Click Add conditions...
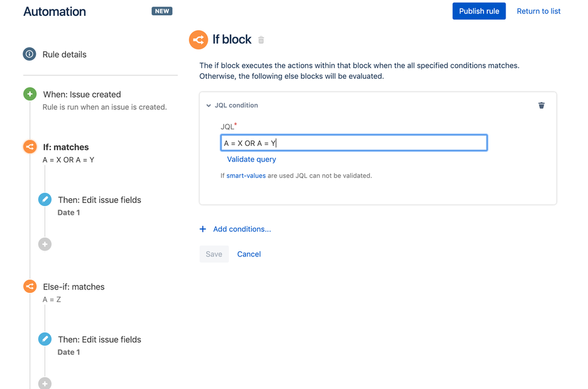The height and width of the screenshot is (389, 588). (x=242, y=229)
